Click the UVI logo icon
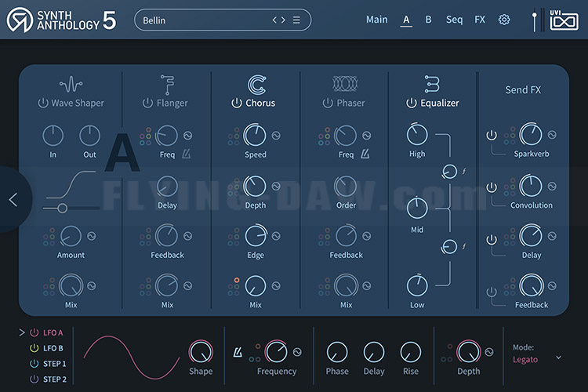The height and width of the screenshot is (392, 588). click(564, 20)
